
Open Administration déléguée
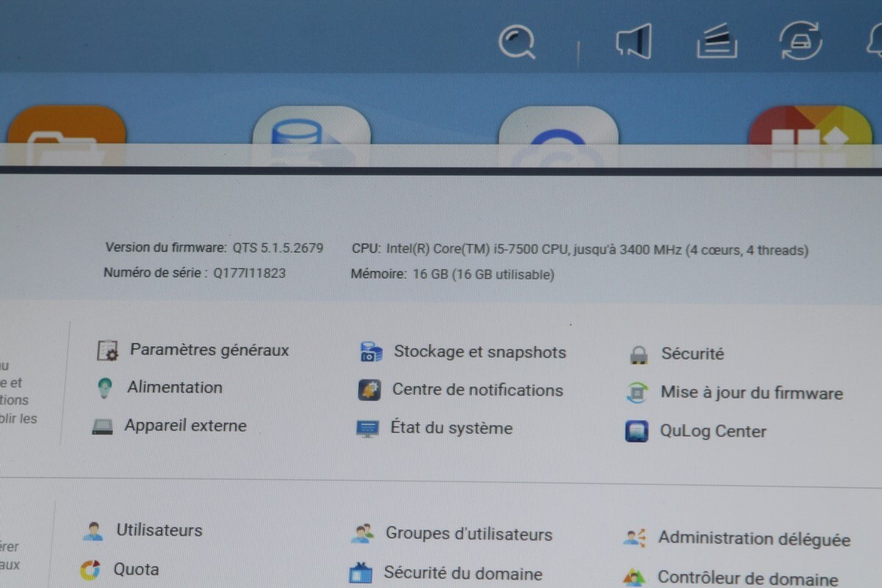(x=754, y=539)
